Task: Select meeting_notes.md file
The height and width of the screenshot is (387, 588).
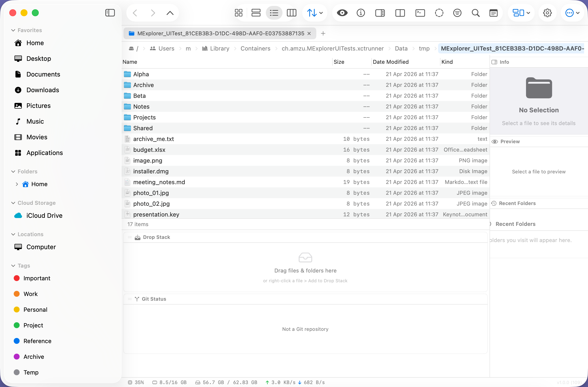Action: click(x=306, y=182)
